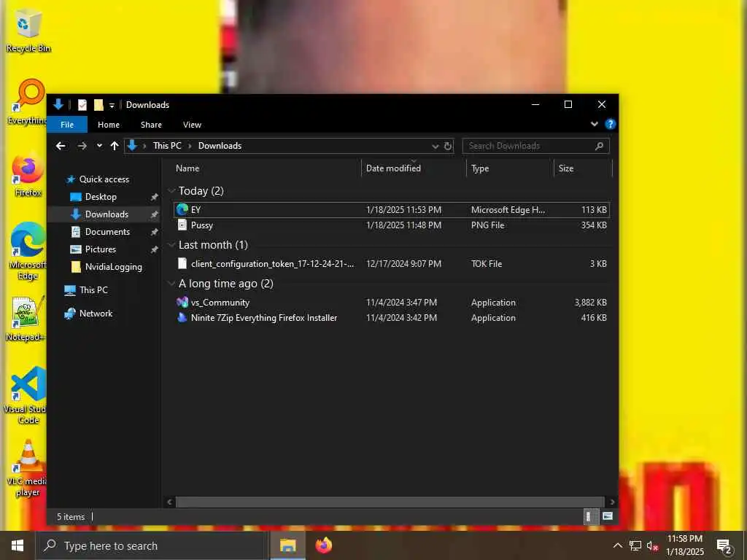The image size is (747, 560).
Task: Go back with the Back arrow
Action: pos(61,146)
